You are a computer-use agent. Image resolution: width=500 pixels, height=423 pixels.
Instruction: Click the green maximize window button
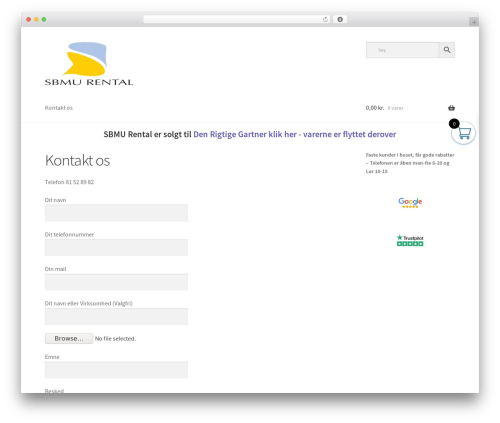[44, 19]
